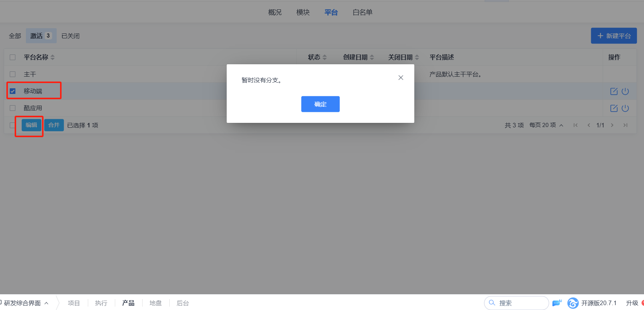Image resolution: width=644 pixels, height=310 pixels.
Task: Create a platform with 新建平台
Action: [x=614, y=36]
